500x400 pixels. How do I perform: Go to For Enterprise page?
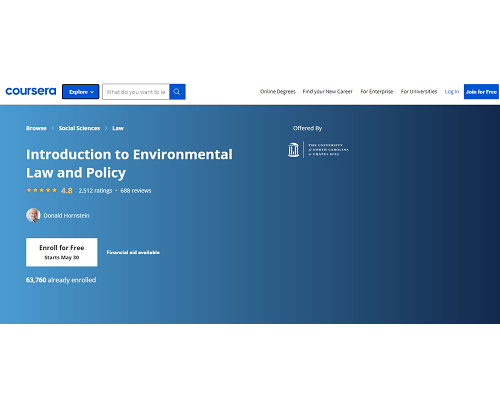377,91
